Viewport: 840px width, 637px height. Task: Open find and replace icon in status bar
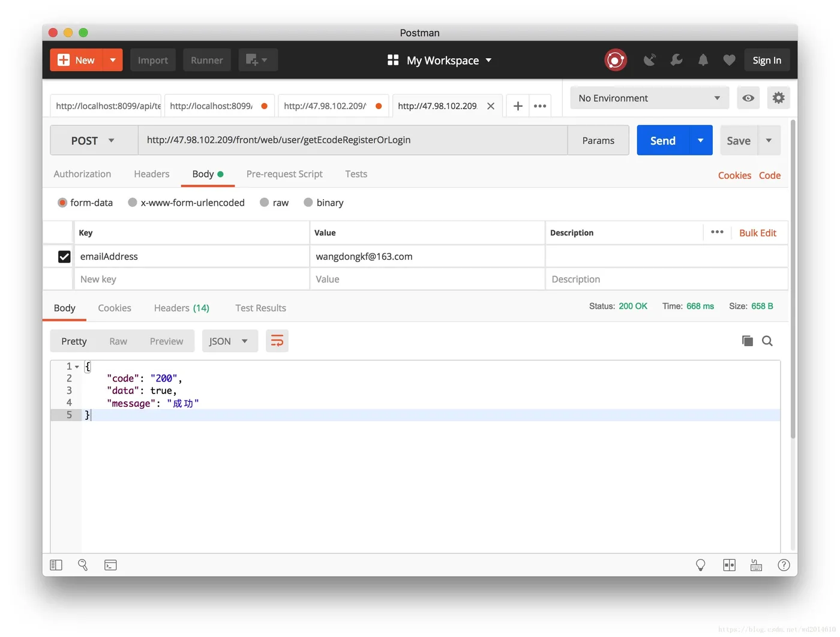click(83, 565)
